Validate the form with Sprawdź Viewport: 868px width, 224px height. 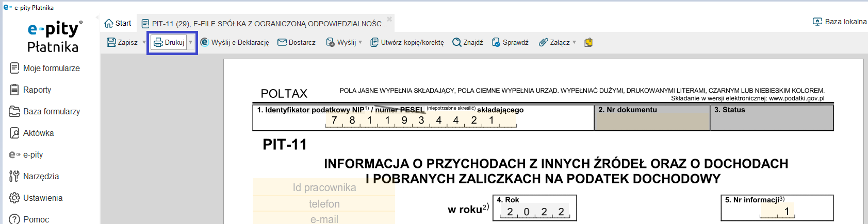tap(510, 42)
